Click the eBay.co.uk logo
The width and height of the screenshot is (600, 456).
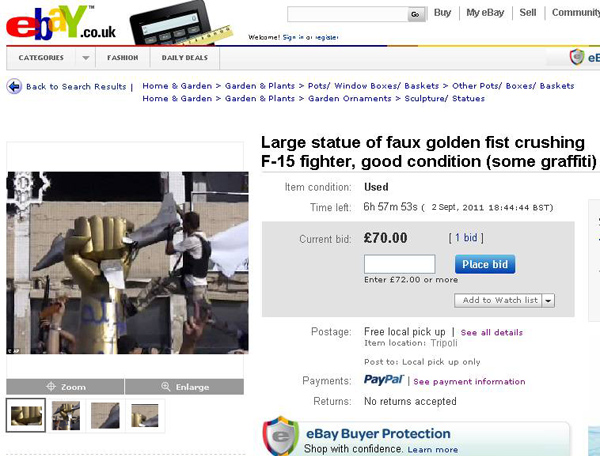click(61, 23)
